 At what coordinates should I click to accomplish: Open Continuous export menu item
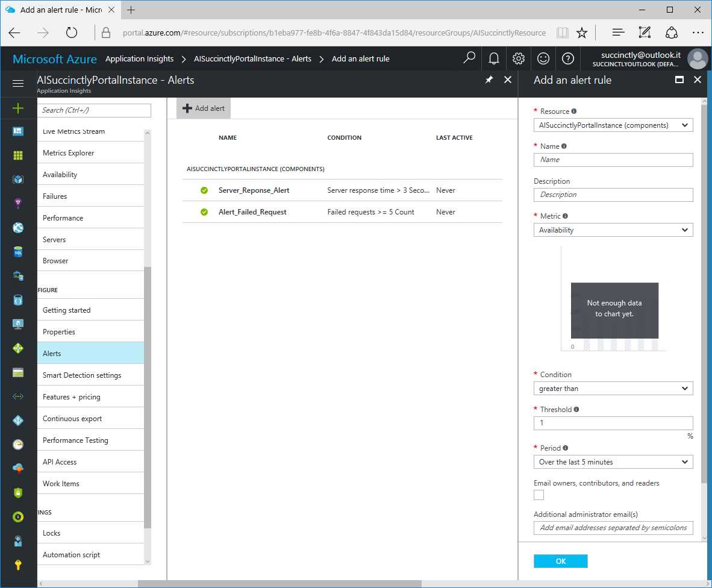[90, 419]
